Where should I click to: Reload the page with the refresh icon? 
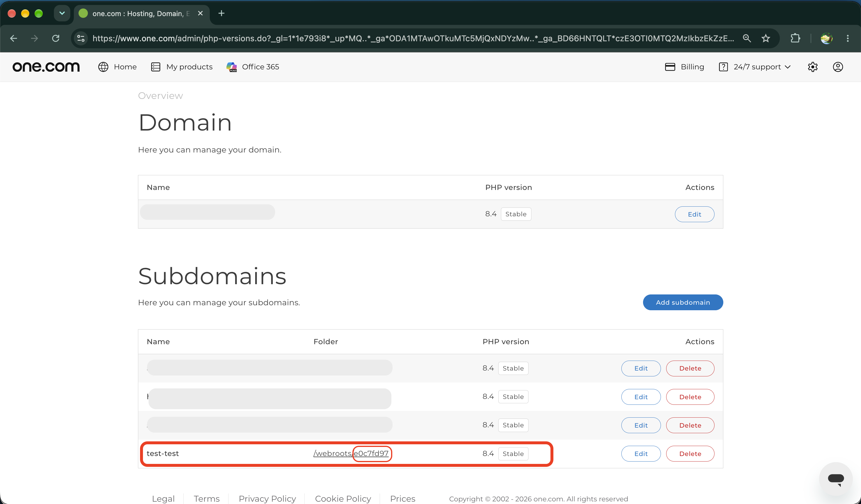tap(56, 38)
